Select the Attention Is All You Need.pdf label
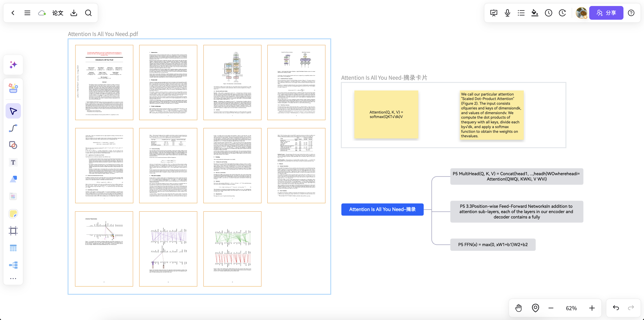Viewport: 644px width, 320px height. tap(103, 34)
